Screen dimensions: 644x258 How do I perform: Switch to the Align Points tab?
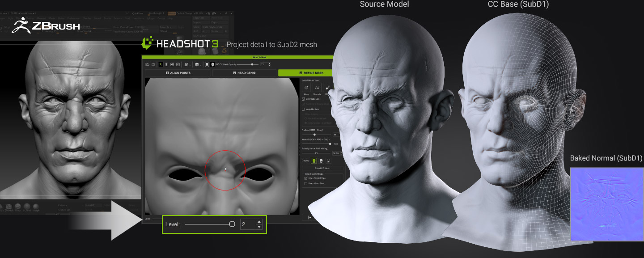pos(178,73)
